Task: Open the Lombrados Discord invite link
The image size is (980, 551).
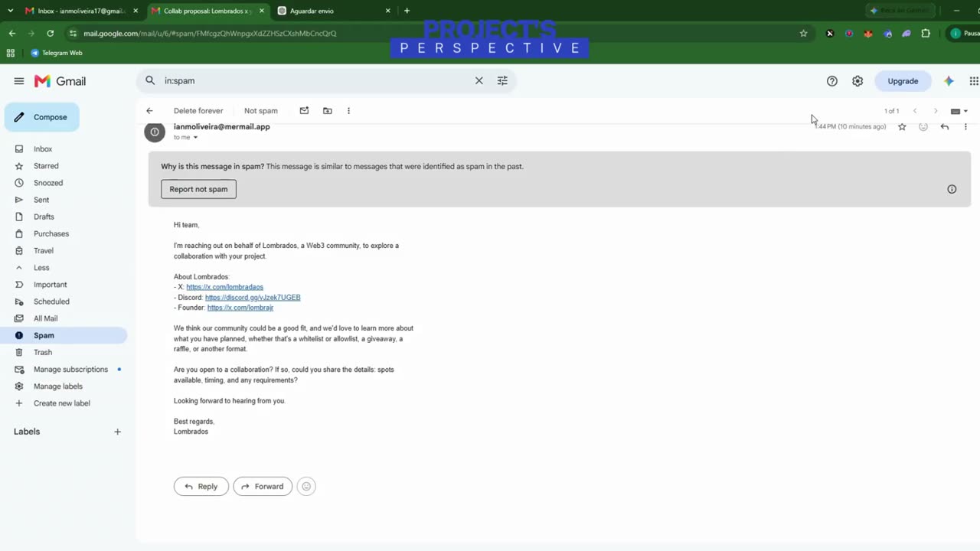Action: click(253, 297)
